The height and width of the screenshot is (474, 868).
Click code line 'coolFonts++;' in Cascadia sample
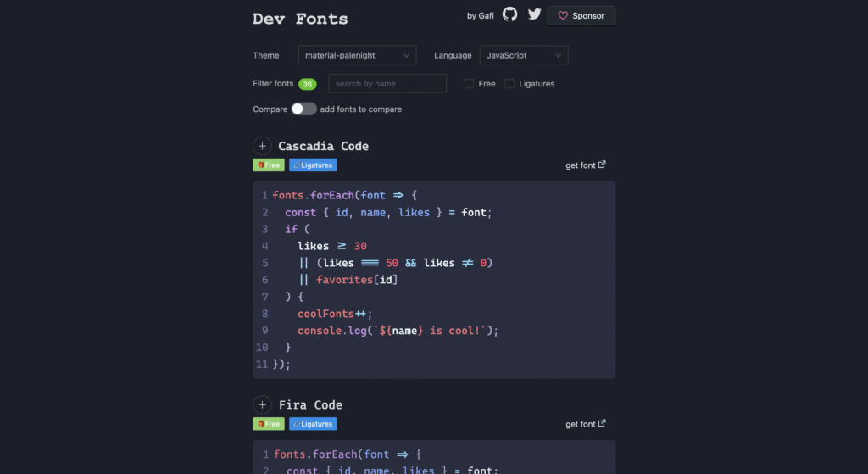tap(335, 314)
